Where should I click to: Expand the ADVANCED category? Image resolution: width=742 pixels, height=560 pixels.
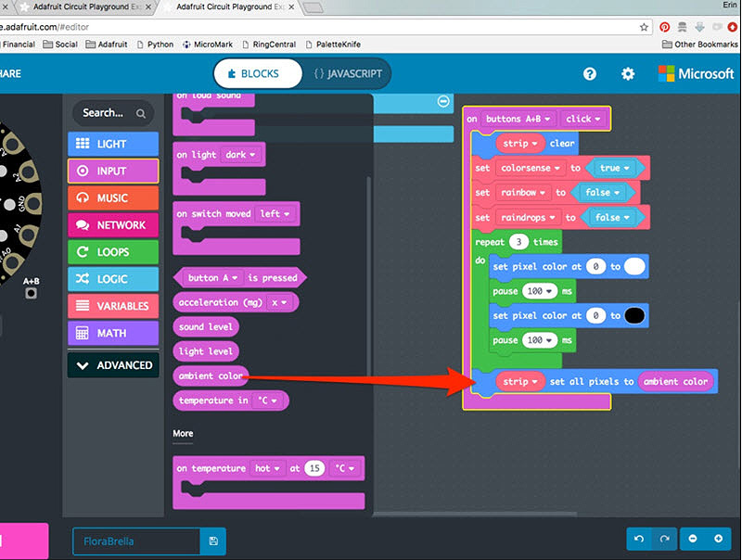[x=112, y=364]
